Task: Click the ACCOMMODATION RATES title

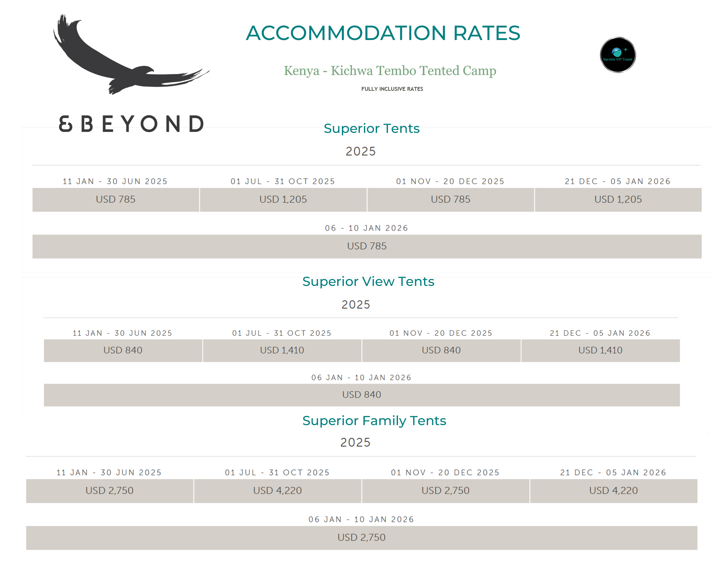Action: 383,33
